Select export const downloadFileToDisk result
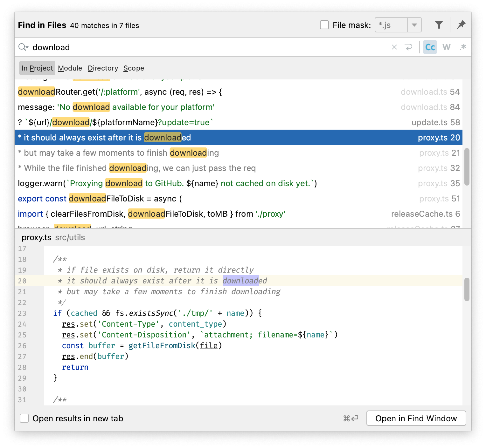 pyautogui.click(x=239, y=199)
